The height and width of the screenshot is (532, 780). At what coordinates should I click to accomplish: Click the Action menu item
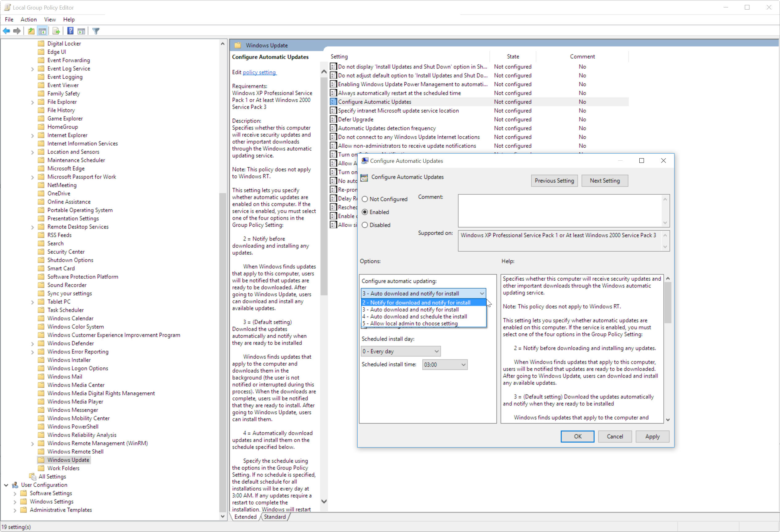click(x=28, y=19)
